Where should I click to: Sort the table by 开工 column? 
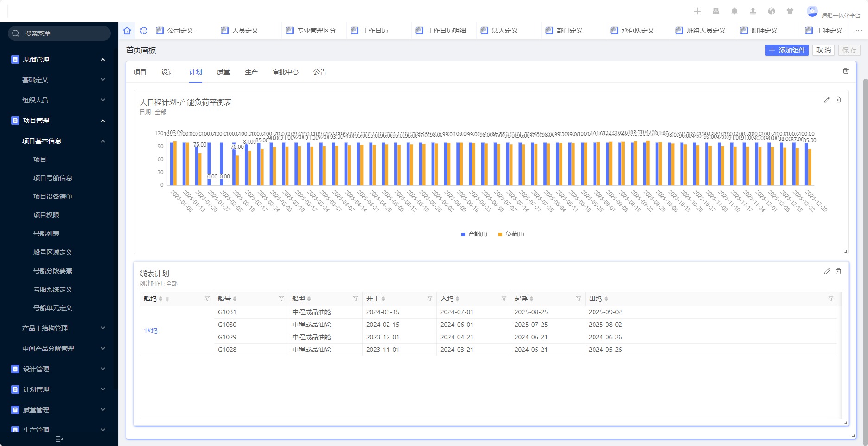pyautogui.click(x=384, y=299)
